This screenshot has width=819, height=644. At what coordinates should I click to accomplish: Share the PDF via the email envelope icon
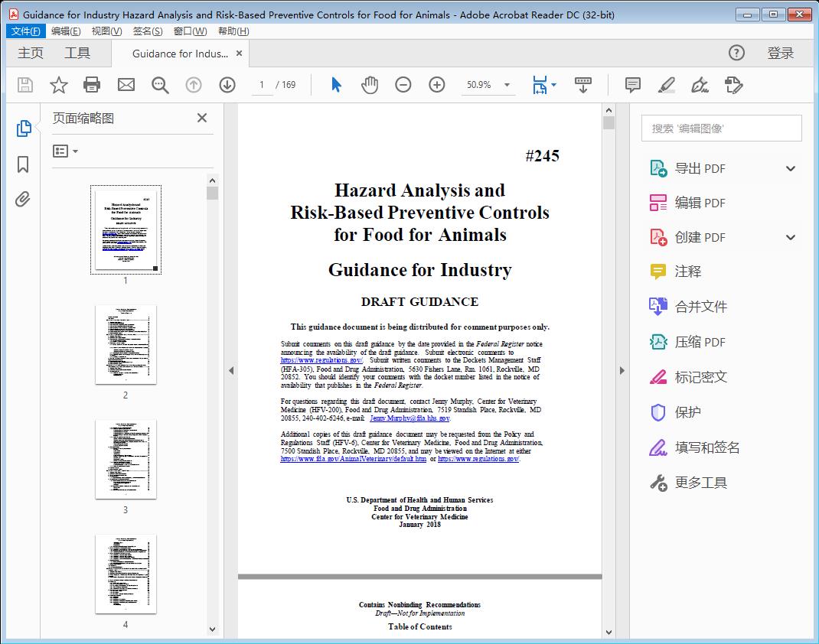point(126,85)
